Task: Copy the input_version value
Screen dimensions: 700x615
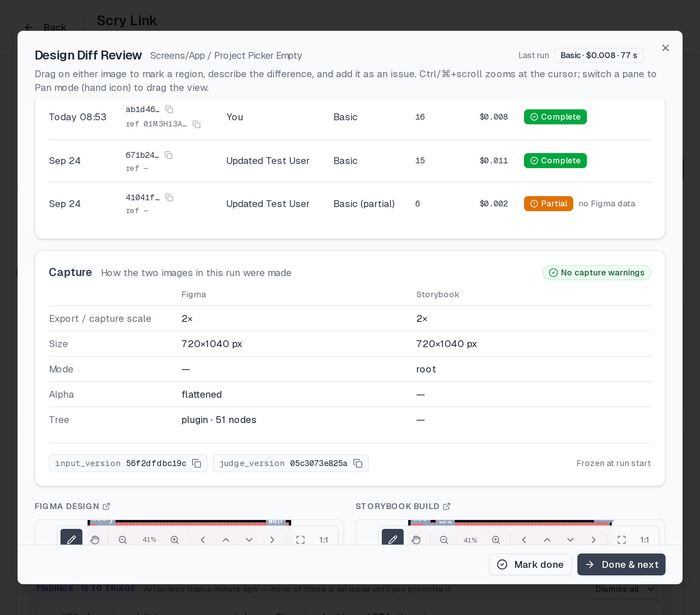Action: (x=197, y=463)
